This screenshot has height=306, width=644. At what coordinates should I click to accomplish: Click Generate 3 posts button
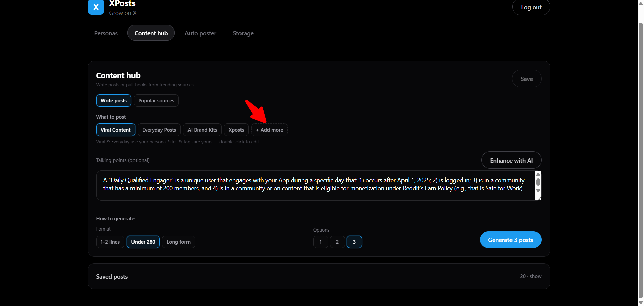(x=511, y=240)
